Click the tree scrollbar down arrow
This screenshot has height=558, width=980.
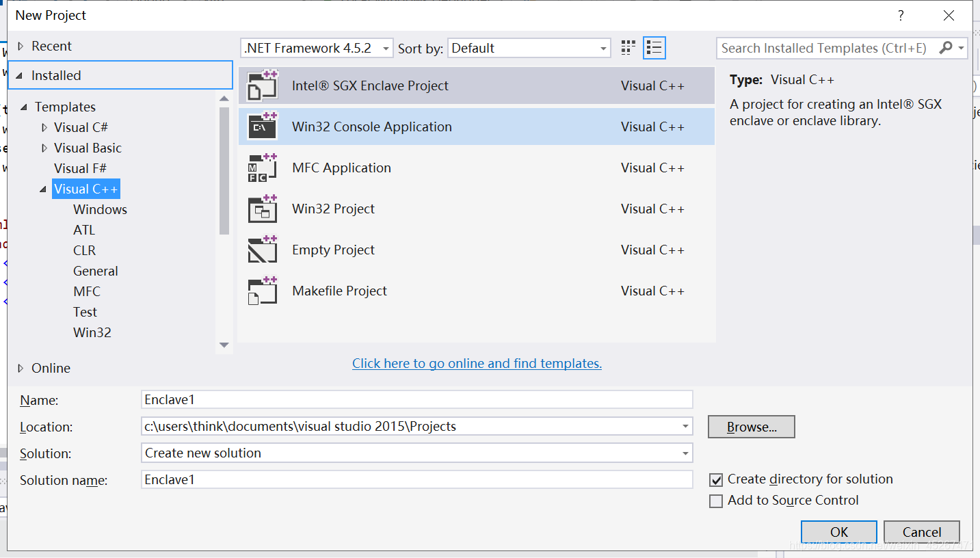click(x=224, y=345)
